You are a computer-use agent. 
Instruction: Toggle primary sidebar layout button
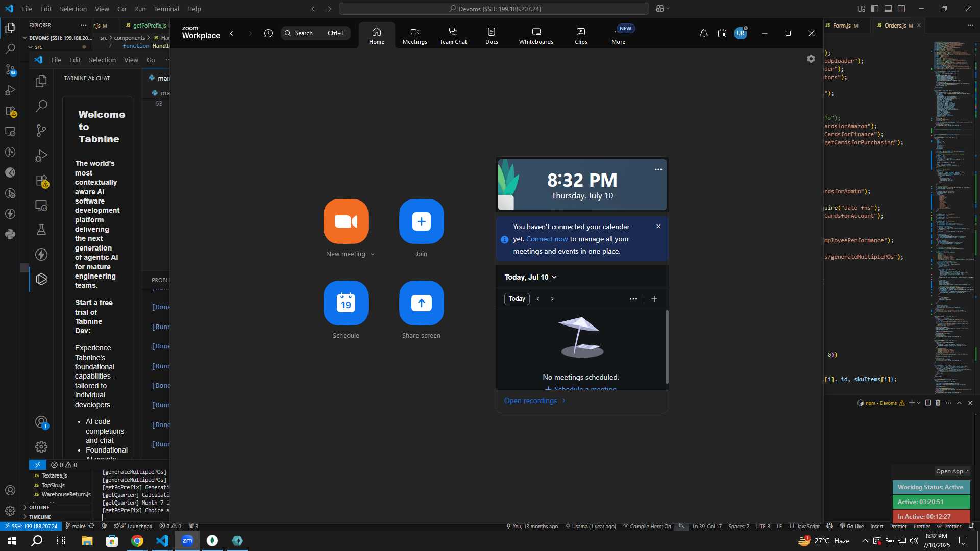click(875, 9)
